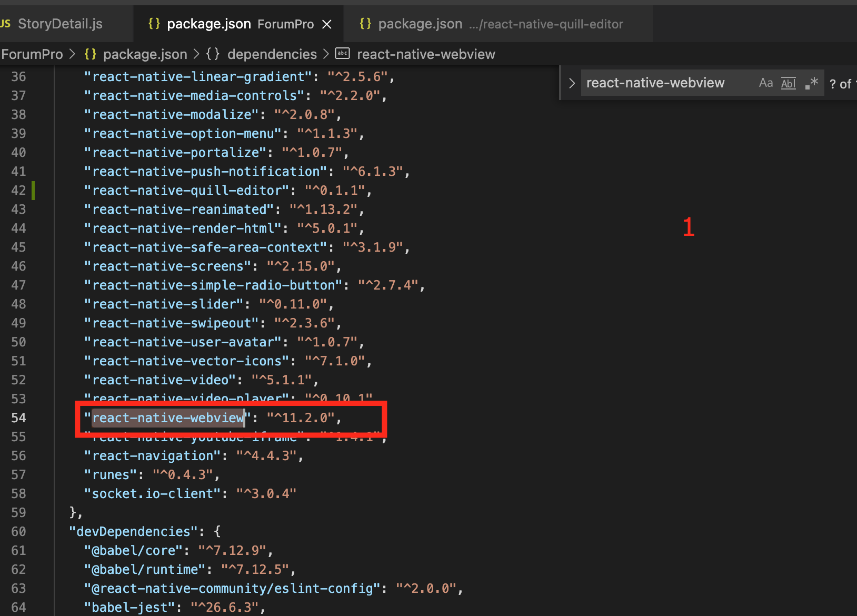Switch to the StoryDetail.js tab
The height and width of the screenshot is (616, 857).
point(61,24)
